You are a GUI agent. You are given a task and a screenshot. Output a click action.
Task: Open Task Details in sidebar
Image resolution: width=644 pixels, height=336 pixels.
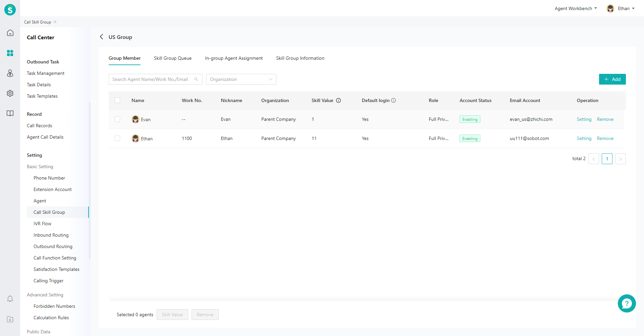39,85
